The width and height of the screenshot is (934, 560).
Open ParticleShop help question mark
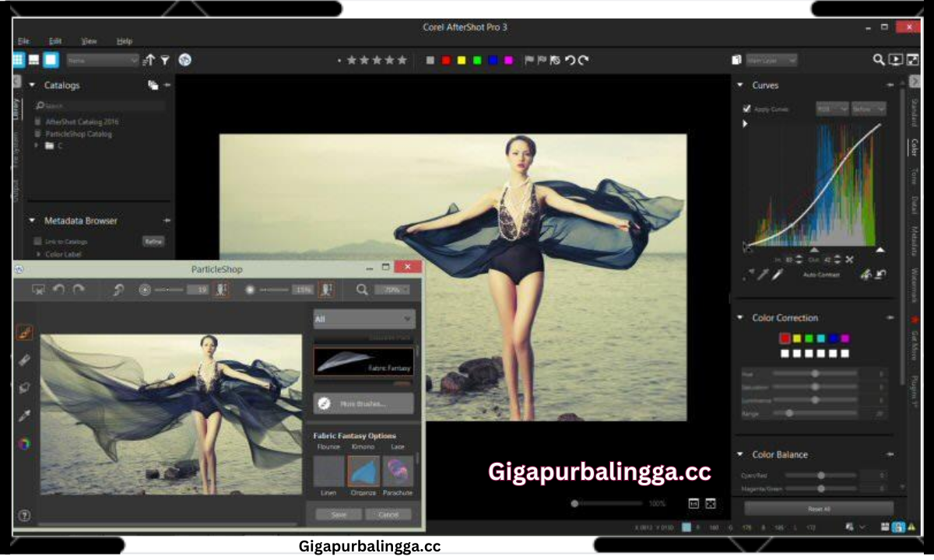[x=24, y=515]
